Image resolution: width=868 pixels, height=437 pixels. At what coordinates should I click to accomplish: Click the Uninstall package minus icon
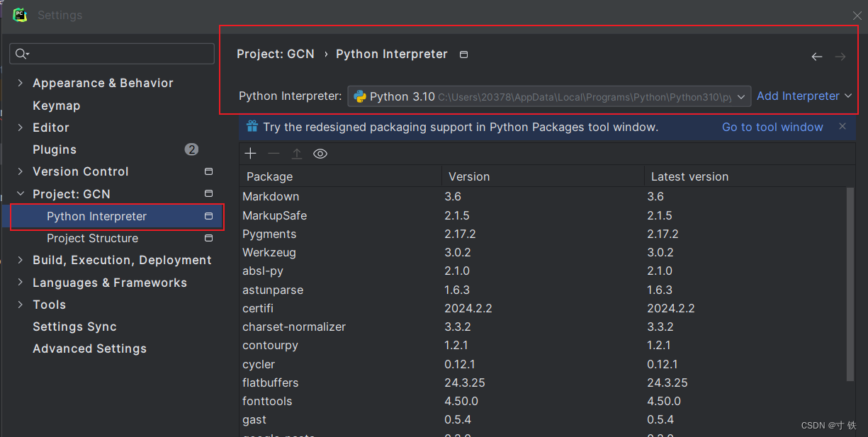coord(274,154)
